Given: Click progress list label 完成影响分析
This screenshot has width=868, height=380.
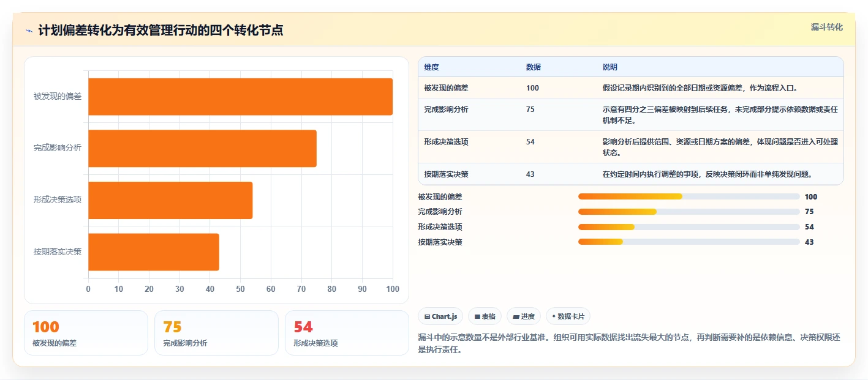Looking at the screenshot, I should coord(440,212).
